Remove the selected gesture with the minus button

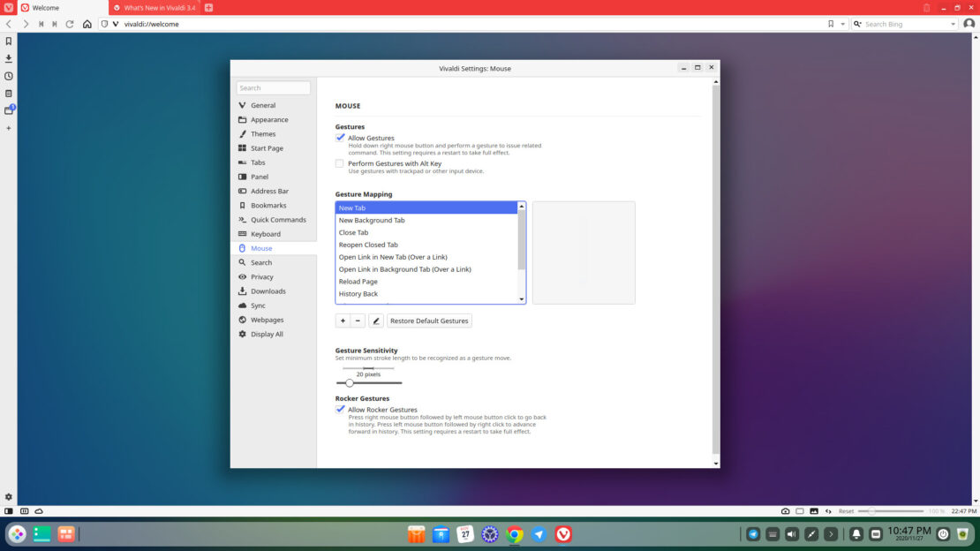(358, 321)
